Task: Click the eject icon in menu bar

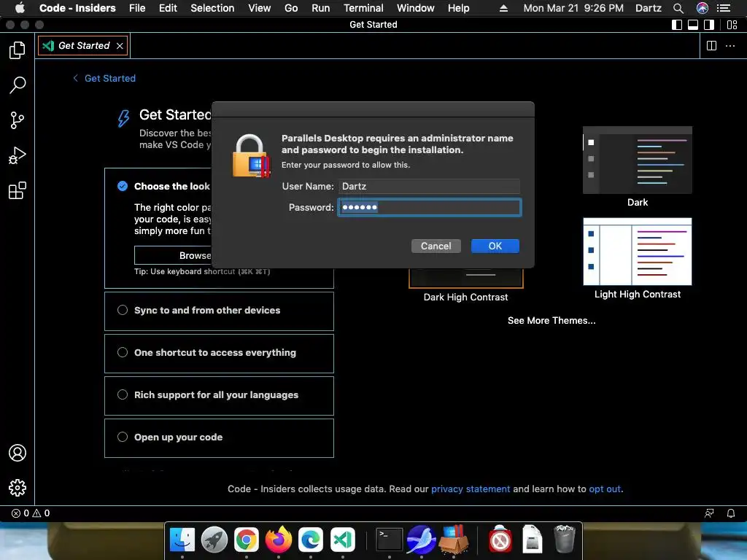Action: click(503, 8)
